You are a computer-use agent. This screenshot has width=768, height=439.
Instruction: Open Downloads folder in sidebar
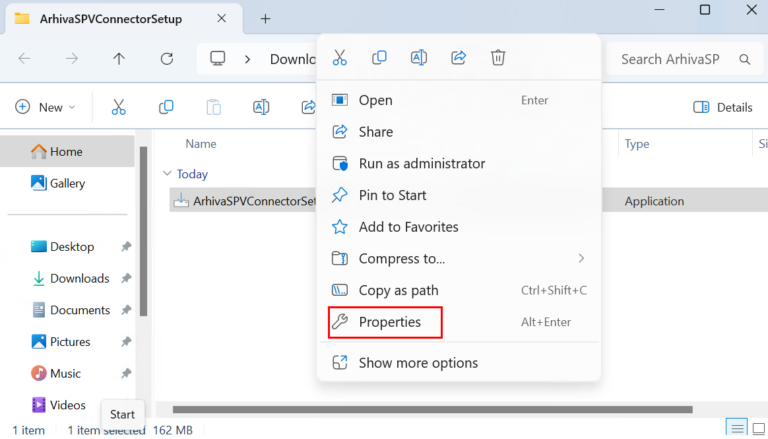(x=79, y=278)
